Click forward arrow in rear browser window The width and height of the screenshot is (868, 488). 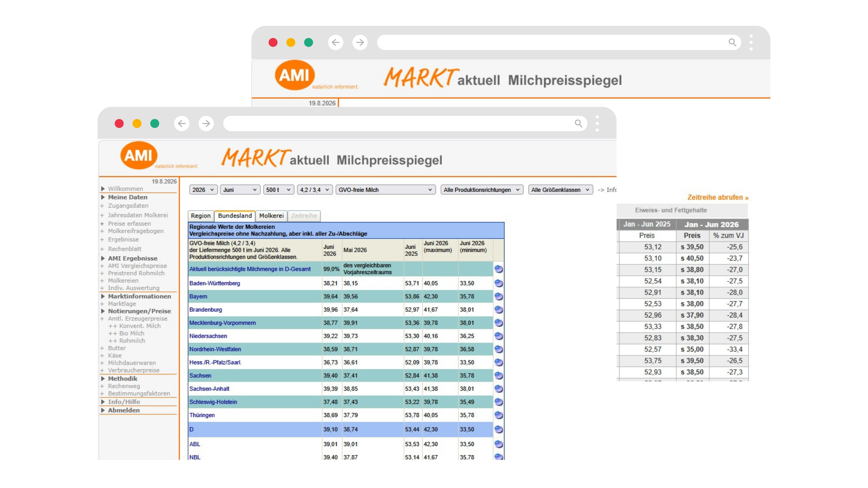[360, 42]
